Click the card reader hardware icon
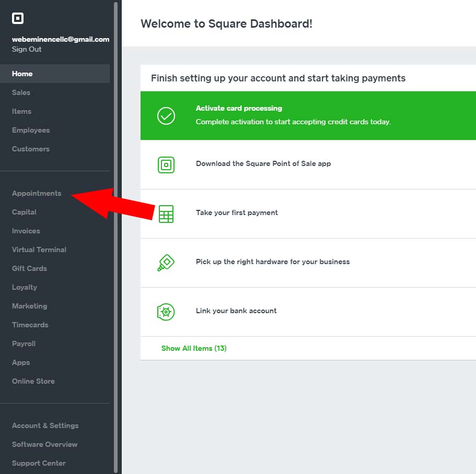This screenshot has width=476, height=474. click(x=166, y=263)
